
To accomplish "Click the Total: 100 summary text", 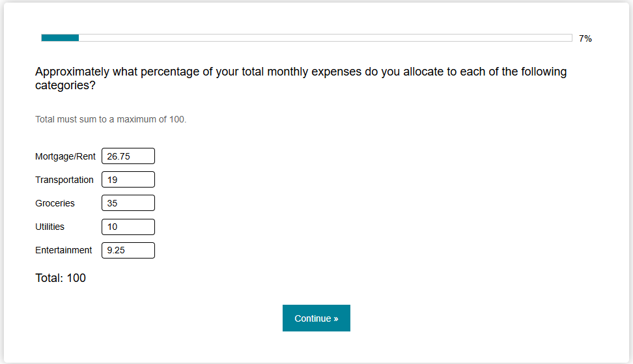I will coord(61,278).
